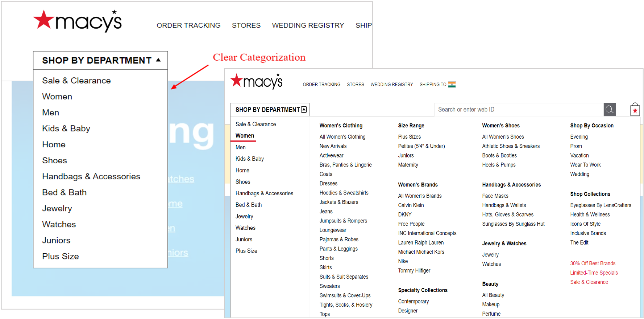The width and height of the screenshot is (644, 319).
Task: Collapse Shop By Department in front window
Action: click(x=270, y=110)
